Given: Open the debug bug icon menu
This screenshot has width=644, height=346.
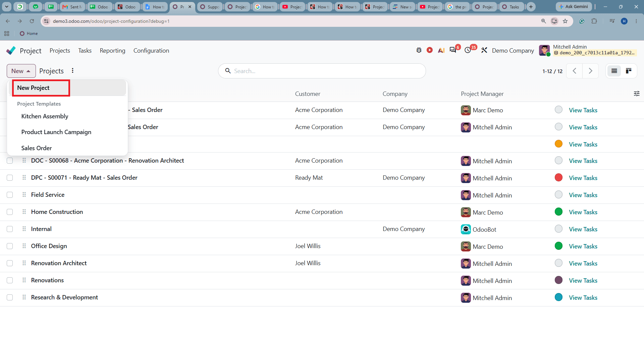Looking at the screenshot, I should point(419,50).
